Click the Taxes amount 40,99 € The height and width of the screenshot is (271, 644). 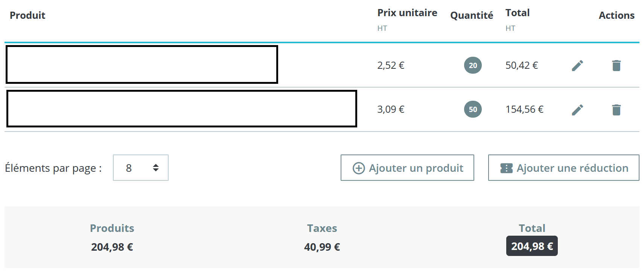point(322,247)
